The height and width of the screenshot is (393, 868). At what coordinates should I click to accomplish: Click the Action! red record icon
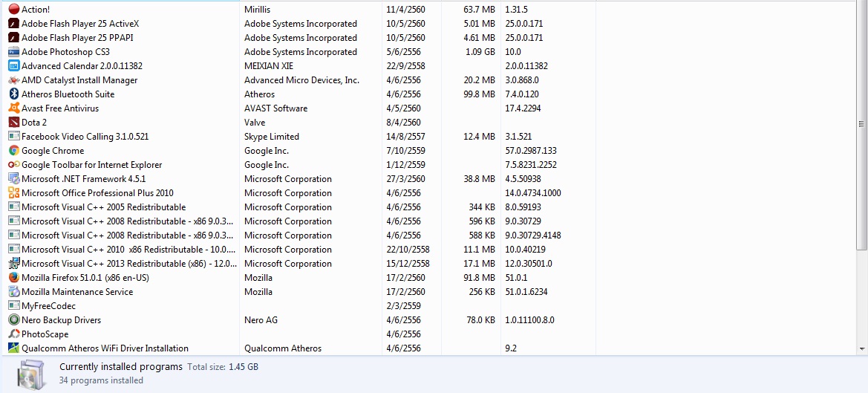[14, 10]
